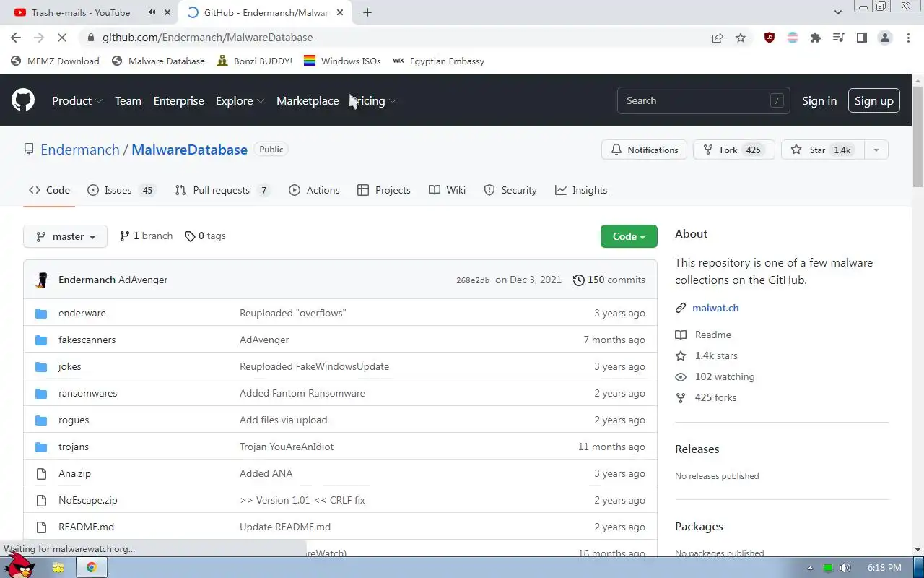Viewport: 924px width, 578px height.
Task: Click the enderware folder icon
Action: click(x=41, y=314)
